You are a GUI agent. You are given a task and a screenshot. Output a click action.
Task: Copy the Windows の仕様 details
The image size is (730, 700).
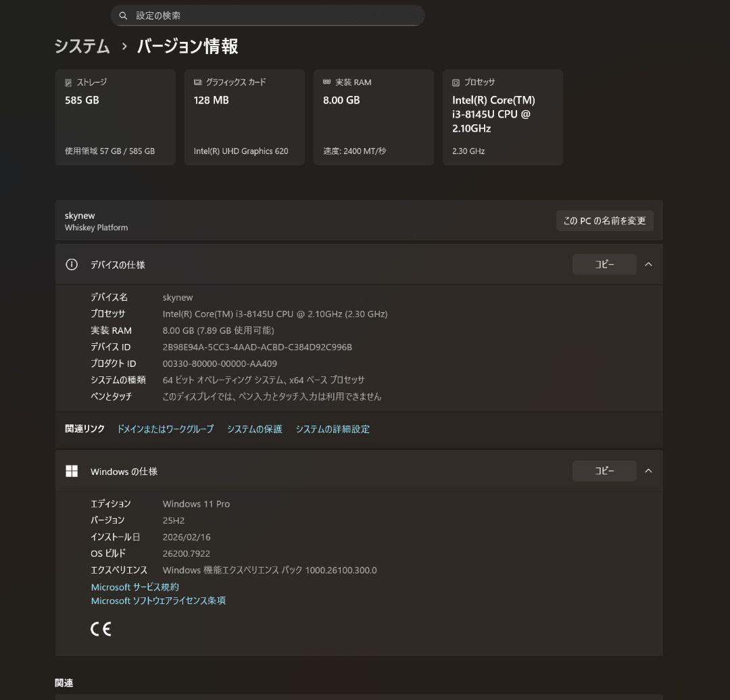pos(604,471)
